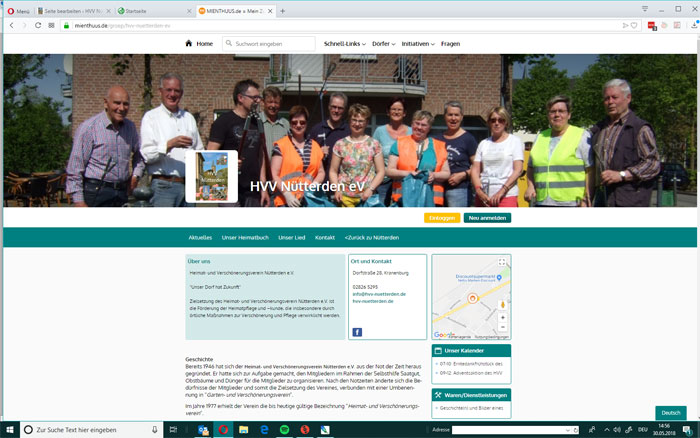Go back to previous page

[12, 25]
